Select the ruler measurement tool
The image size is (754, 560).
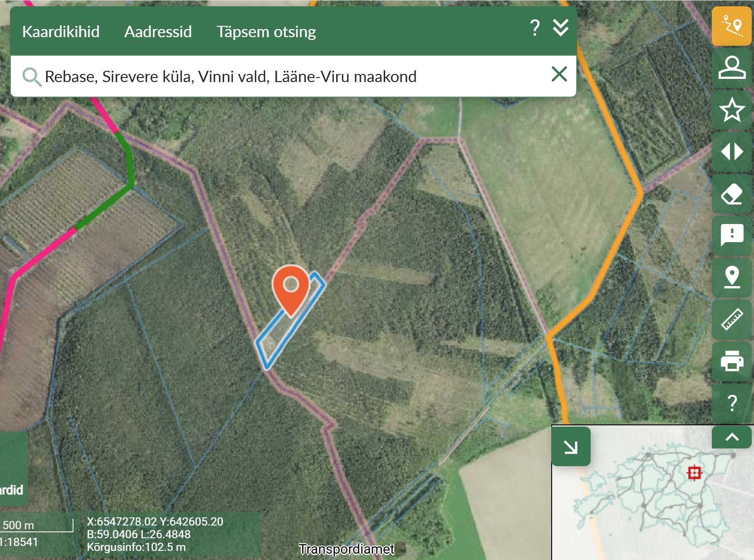pos(731,319)
